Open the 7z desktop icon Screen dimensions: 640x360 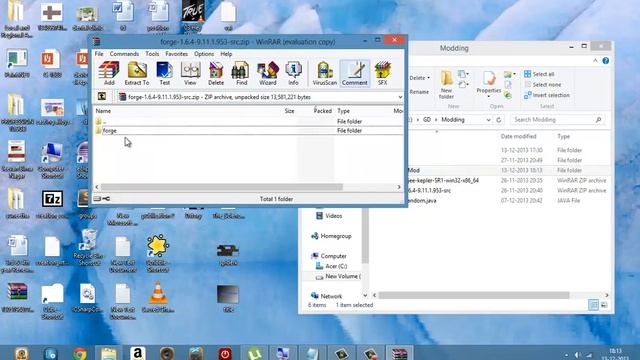(52, 203)
